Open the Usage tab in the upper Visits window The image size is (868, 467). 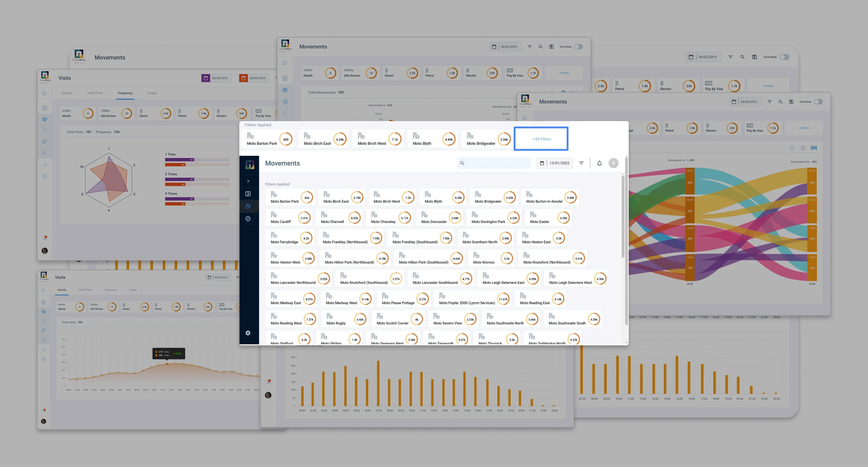coord(152,93)
